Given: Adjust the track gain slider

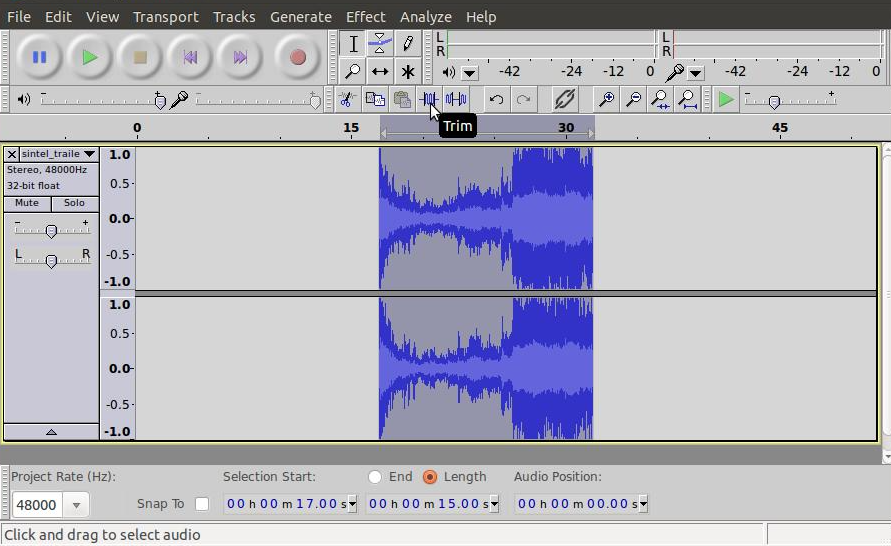Looking at the screenshot, I should point(51,231).
